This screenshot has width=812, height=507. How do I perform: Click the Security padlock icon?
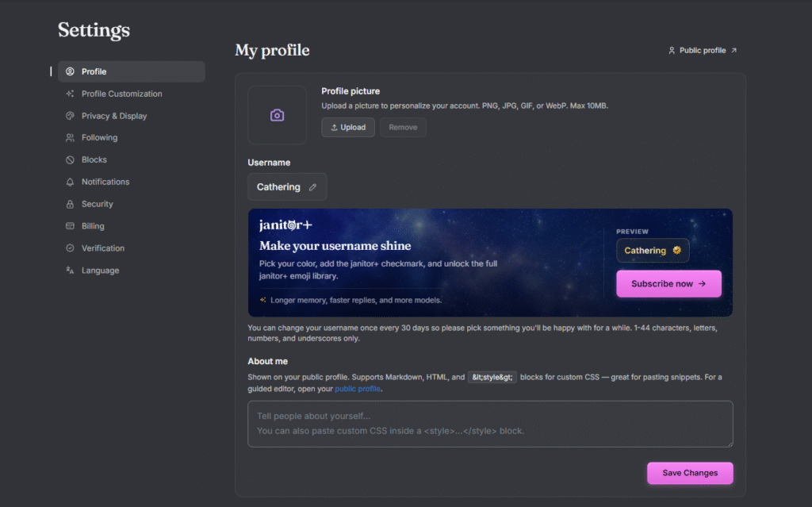(70, 204)
